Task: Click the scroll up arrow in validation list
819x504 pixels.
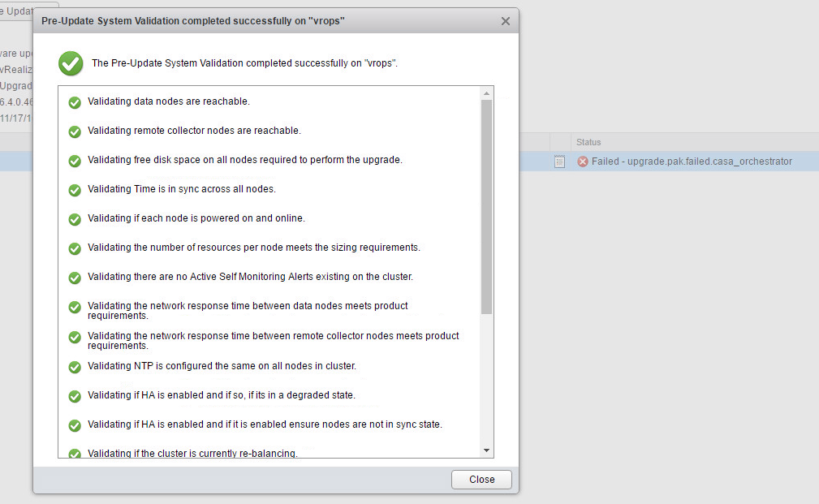Action: 486,93
